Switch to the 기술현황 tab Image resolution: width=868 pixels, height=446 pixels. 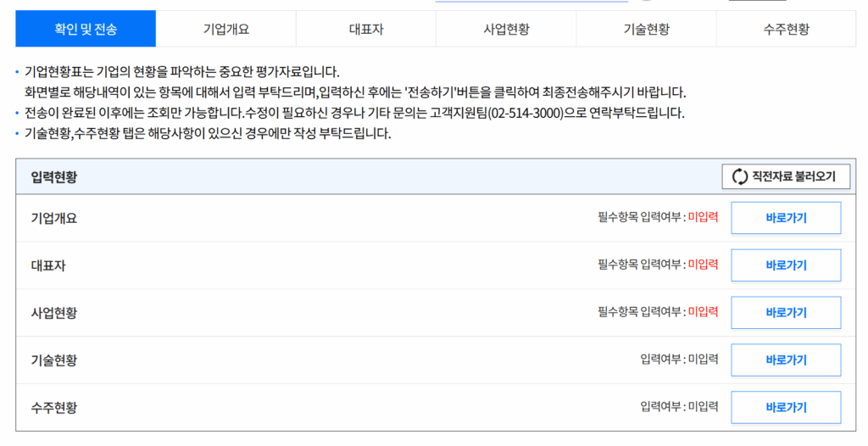pyautogui.click(x=646, y=29)
